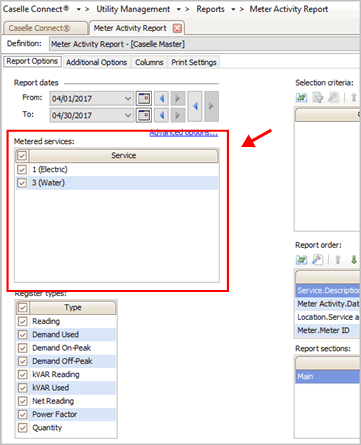This screenshot has width=361, height=445.
Task: Expand Caselle Connect breadcrumb dropdown arrow
Action: point(78,10)
